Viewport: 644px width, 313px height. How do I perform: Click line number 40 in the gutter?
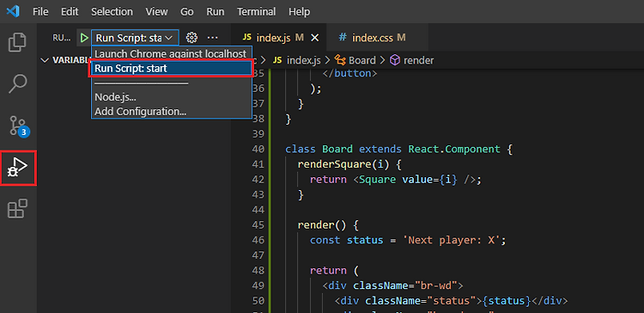coord(258,149)
